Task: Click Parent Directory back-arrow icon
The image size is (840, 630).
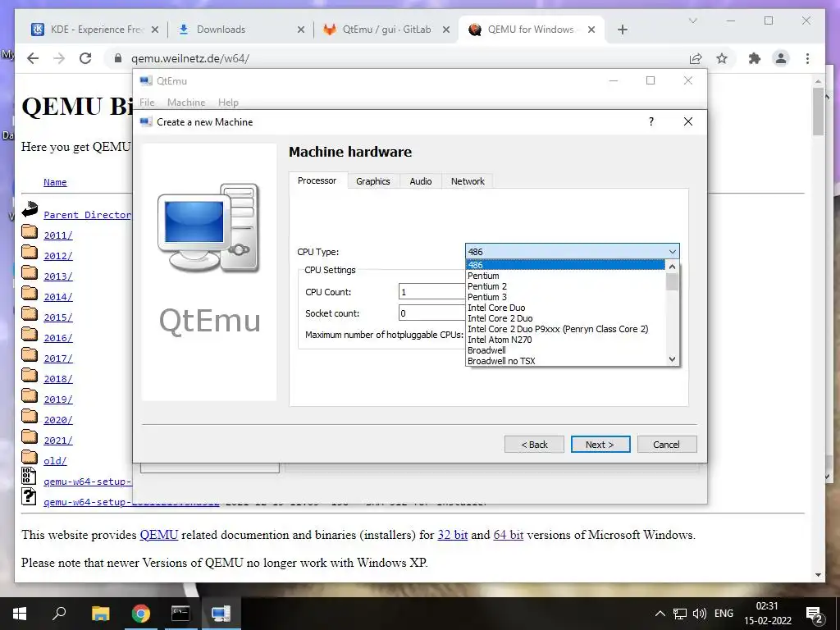Action: click(x=30, y=209)
